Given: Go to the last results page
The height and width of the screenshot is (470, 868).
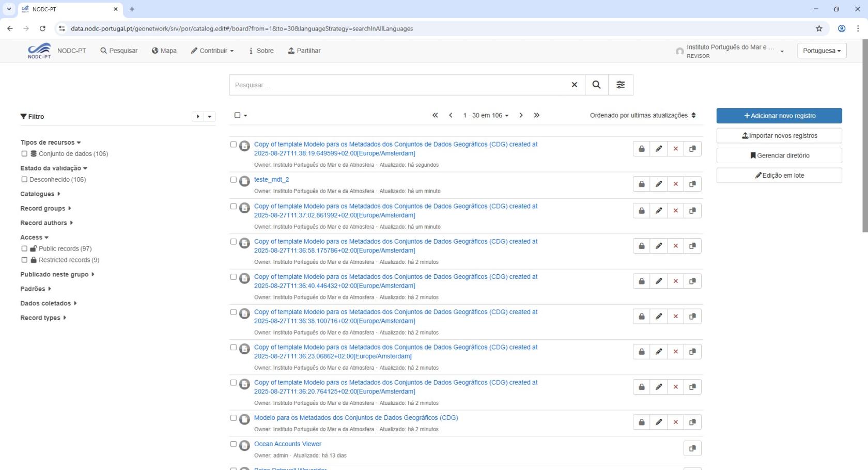Looking at the screenshot, I should (x=536, y=115).
